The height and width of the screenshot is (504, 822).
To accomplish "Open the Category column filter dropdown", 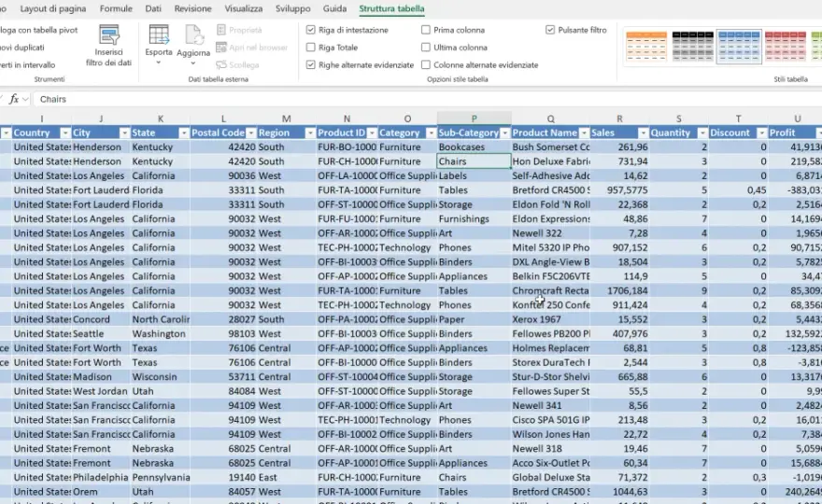I will pos(431,133).
